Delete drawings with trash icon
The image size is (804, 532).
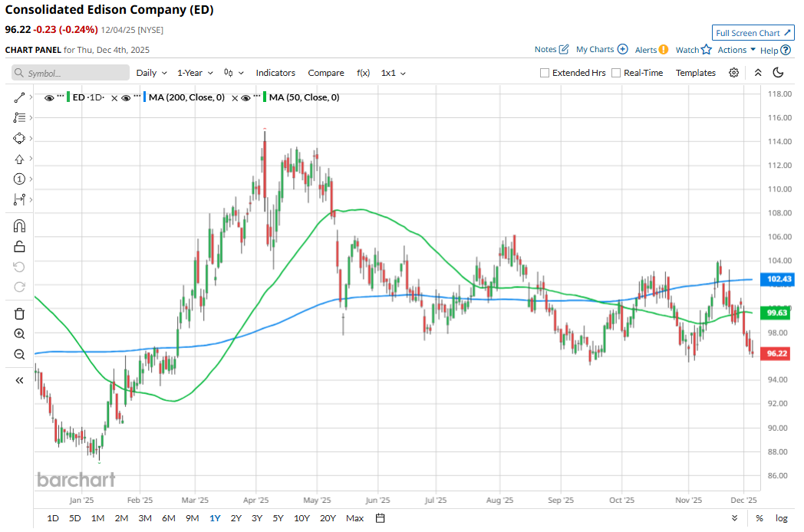(x=19, y=314)
